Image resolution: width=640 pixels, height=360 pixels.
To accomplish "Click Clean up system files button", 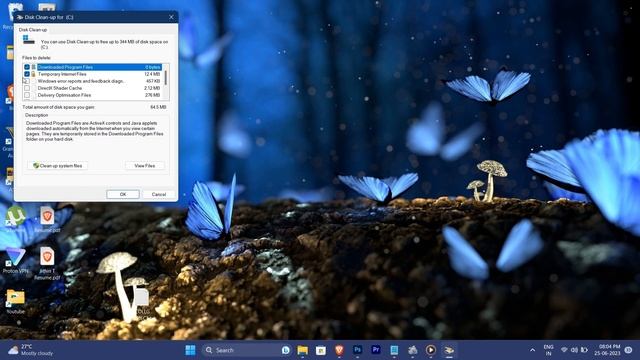I will coord(58,166).
